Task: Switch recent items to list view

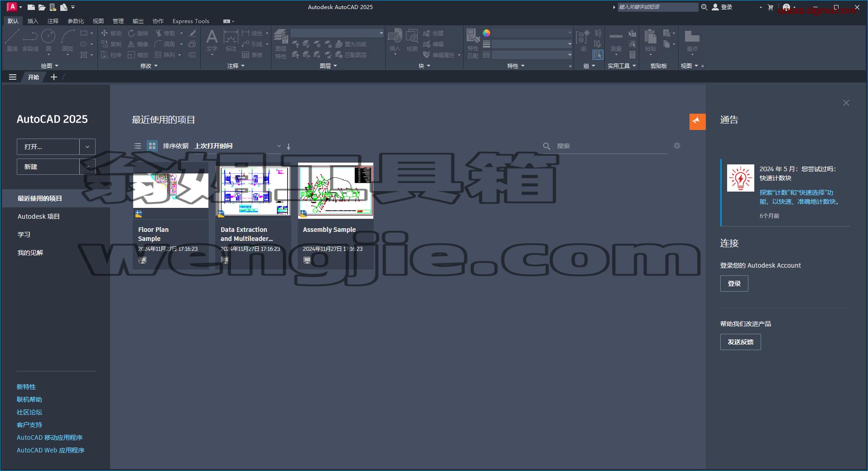Action: [138, 146]
